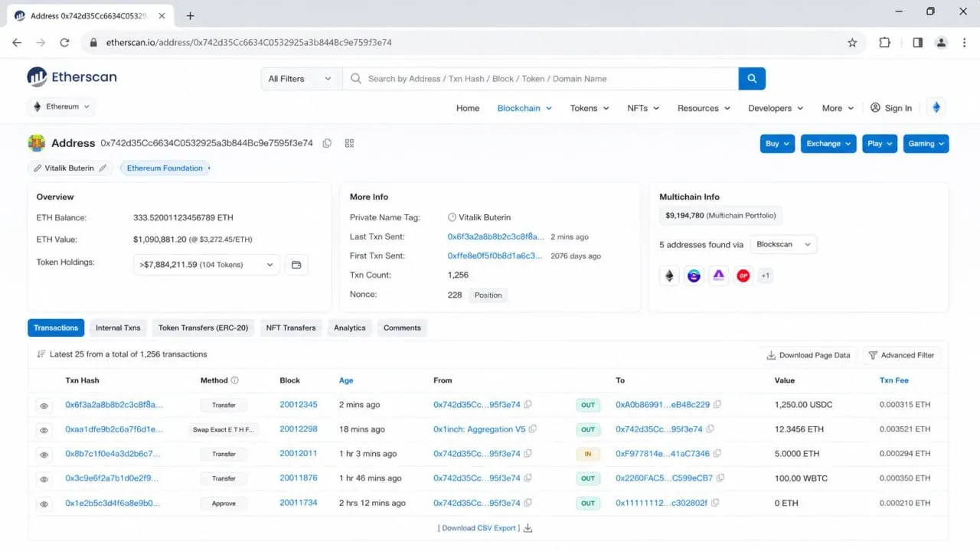
Task: Open the Developers navigation menu
Action: click(x=776, y=108)
